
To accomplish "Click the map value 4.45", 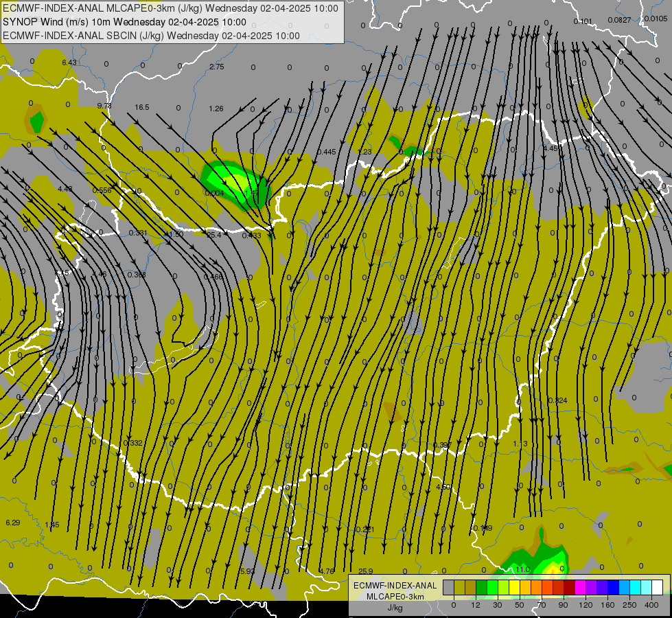I will 551,148.
